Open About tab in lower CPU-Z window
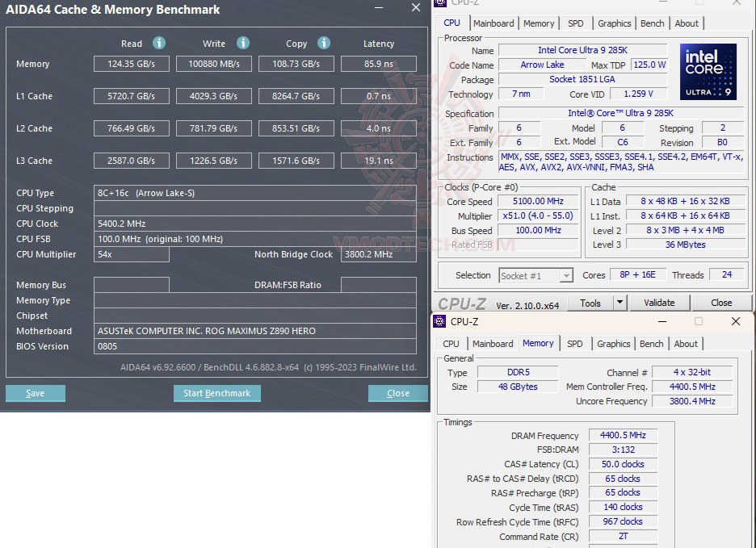Image resolution: width=756 pixels, height=548 pixels. click(686, 344)
